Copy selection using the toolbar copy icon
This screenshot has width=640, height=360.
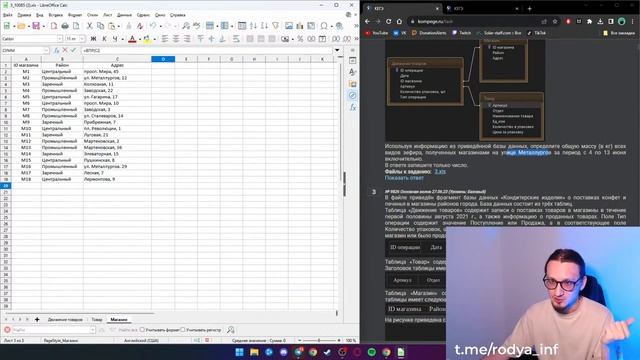pyautogui.click(x=100, y=26)
